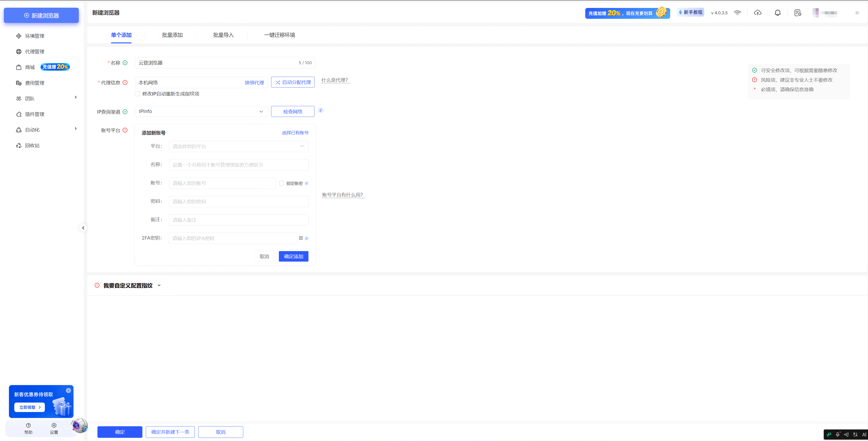868x441 pixels.
Task: Click the microphone icon in floating toolbar
Action: (x=837, y=435)
